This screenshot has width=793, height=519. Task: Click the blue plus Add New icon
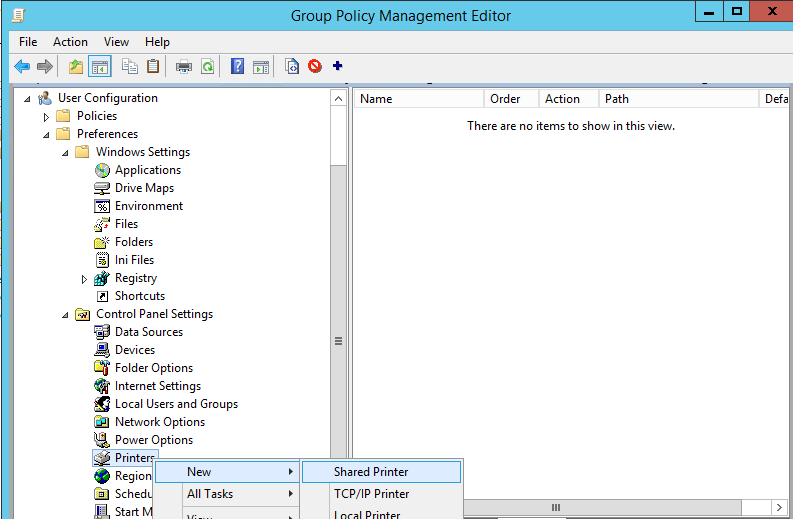[x=337, y=66]
